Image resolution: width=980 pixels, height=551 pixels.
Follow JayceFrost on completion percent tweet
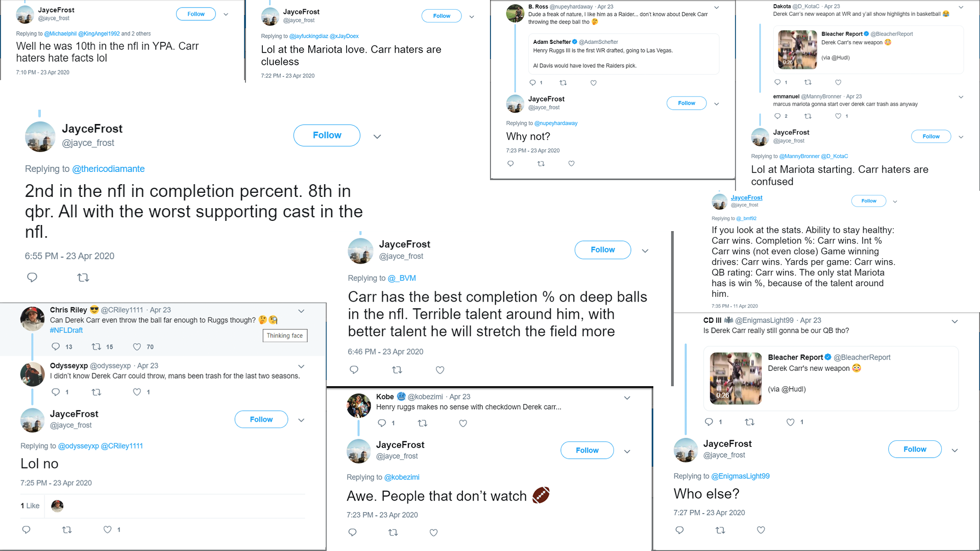click(327, 135)
